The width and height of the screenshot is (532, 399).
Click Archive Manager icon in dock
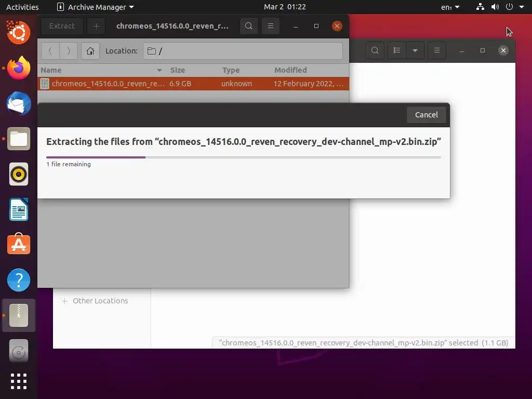(x=19, y=315)
